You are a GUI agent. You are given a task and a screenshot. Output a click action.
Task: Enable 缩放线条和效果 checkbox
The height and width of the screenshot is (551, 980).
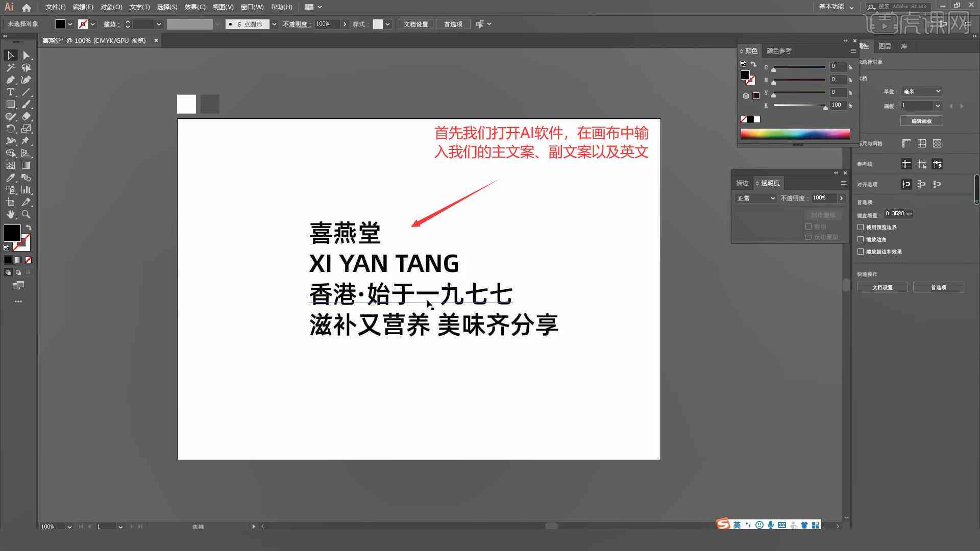pos(861,252)
